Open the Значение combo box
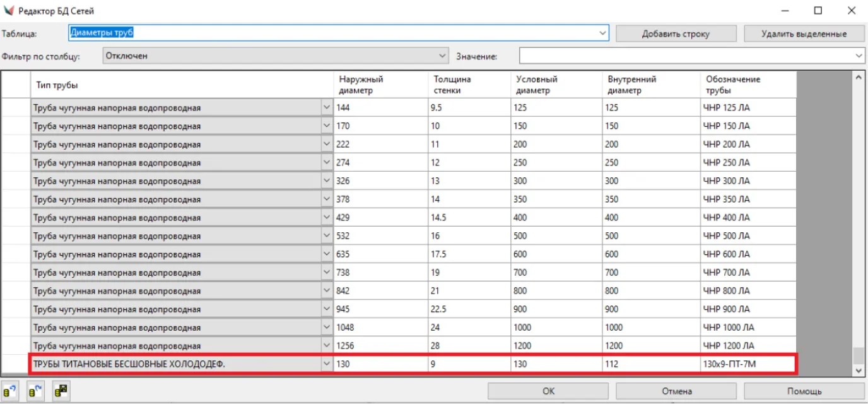 click(x=859, y=56)
